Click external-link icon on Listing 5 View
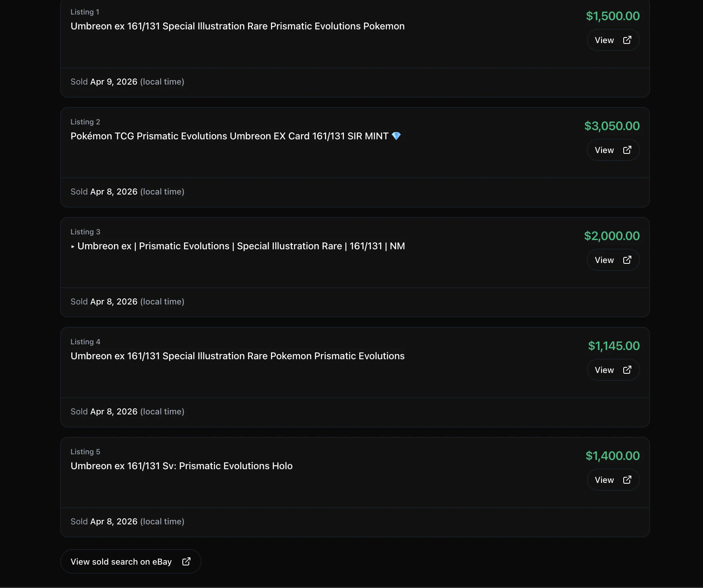The height and width of the screenshot is (588, 703). tap(627, 480)
